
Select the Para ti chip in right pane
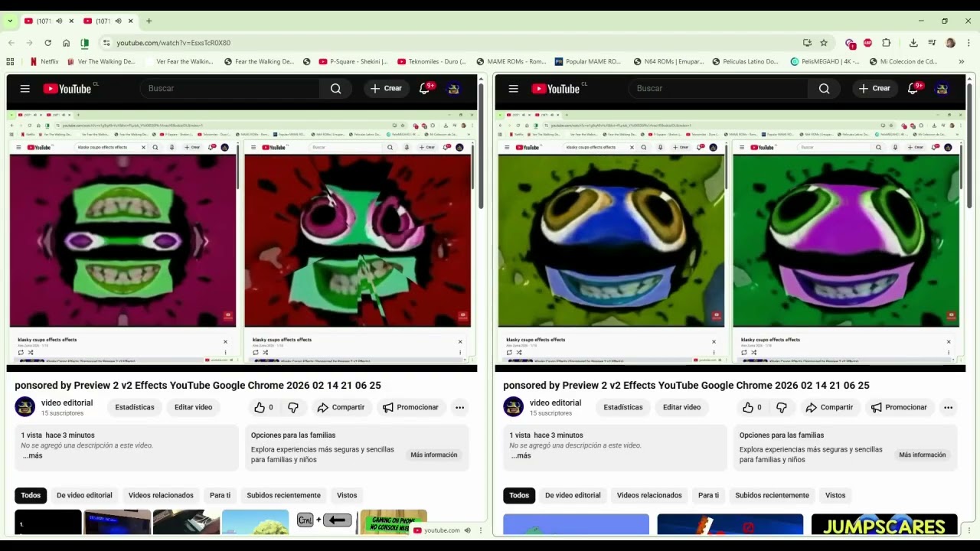708,495
